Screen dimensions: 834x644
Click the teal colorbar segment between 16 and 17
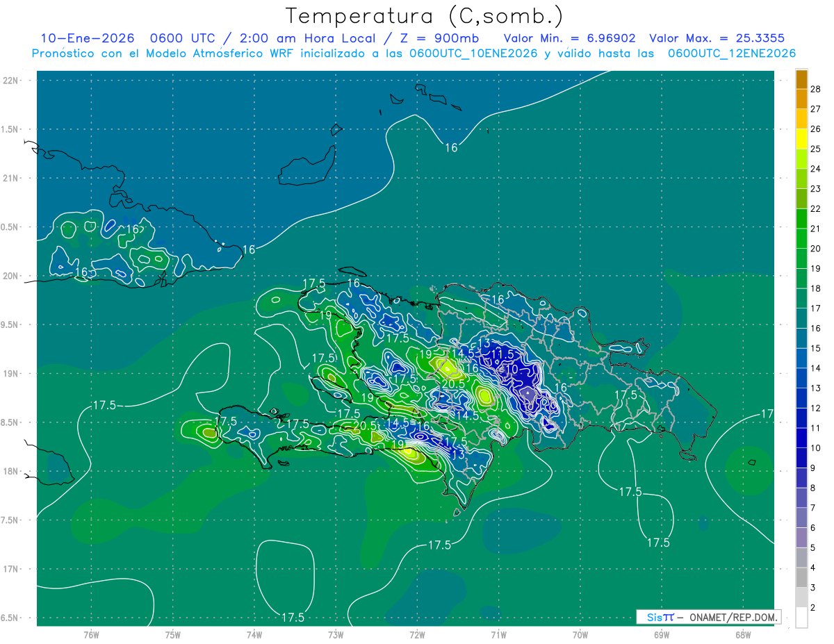coord(801,318)
